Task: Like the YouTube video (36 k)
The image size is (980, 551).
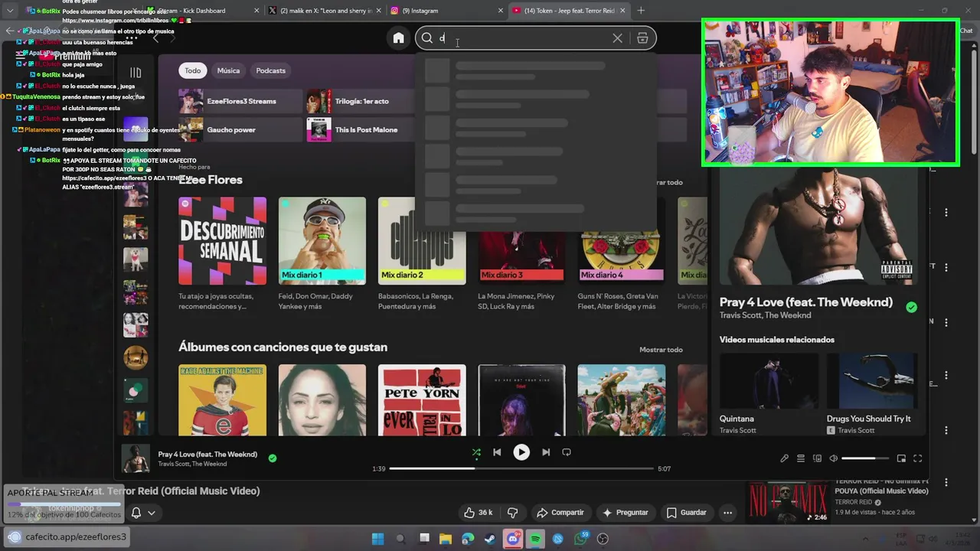Action: [477, 513]
